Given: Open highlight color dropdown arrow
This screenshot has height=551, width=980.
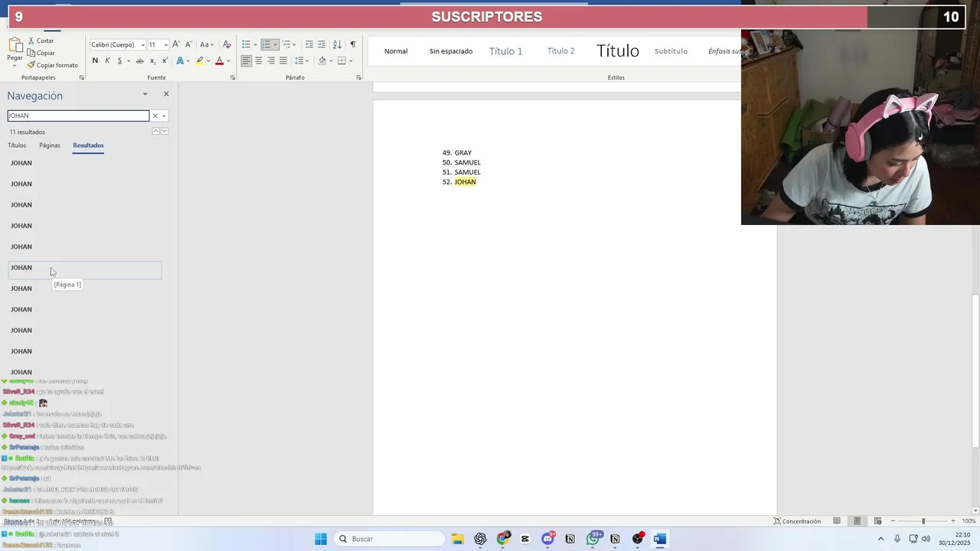Looking at the screenshot, I should click(209, 60).
